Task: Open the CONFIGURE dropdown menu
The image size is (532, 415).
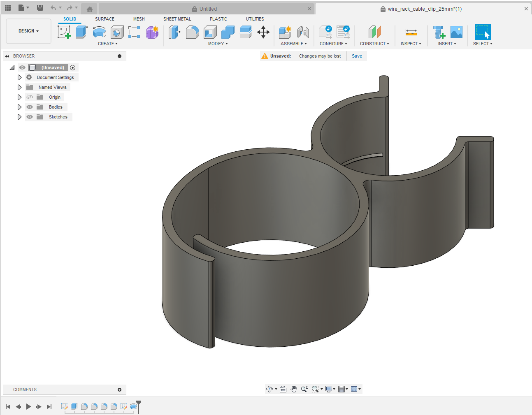Action: pyautogui.click(x=334, y=44)
